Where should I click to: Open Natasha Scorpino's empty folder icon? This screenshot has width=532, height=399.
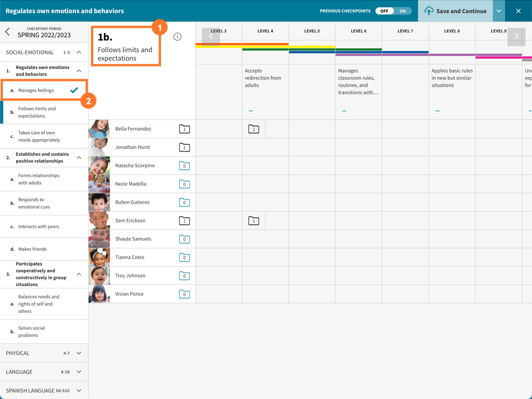pos(184,166)
